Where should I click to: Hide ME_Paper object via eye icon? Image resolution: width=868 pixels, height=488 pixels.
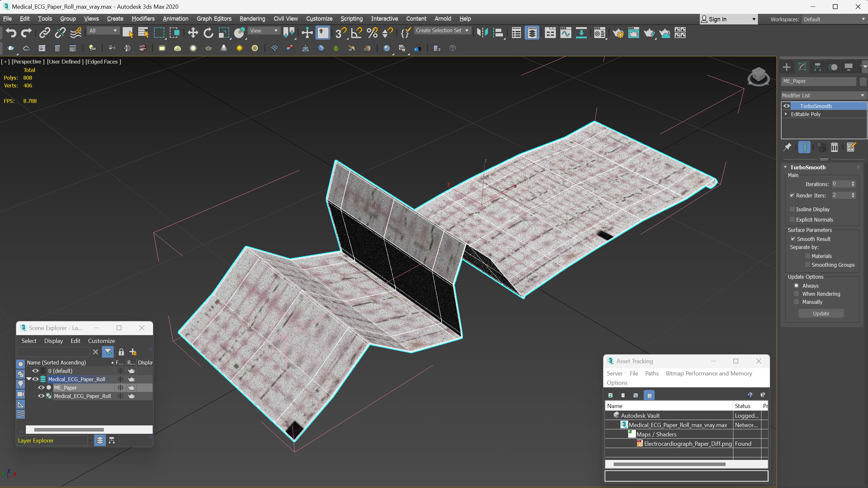(x=41, y=388)
